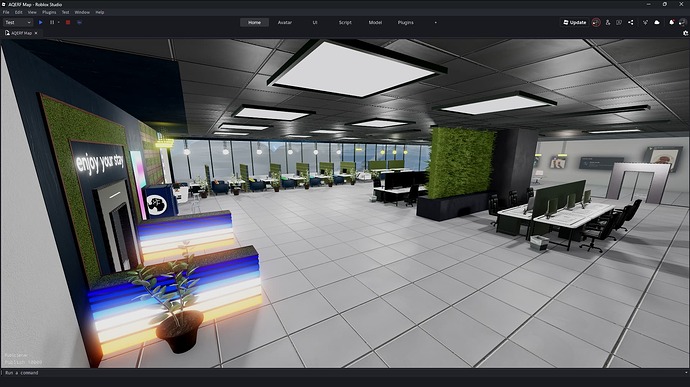Image resolution: width=690 pixels, height=387 pixels.
Task: Click the icon between add-collaborator and share
Action: [619, 22]
